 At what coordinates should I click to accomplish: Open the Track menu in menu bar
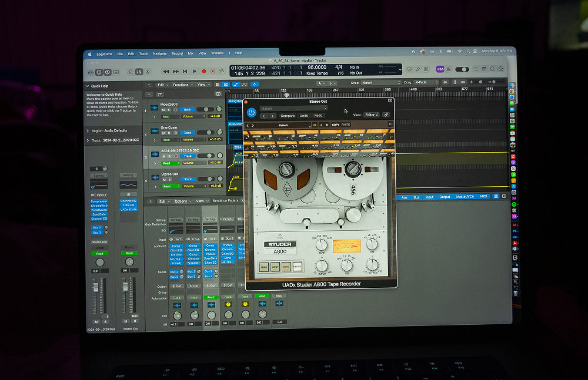click(x=143, y=53)
